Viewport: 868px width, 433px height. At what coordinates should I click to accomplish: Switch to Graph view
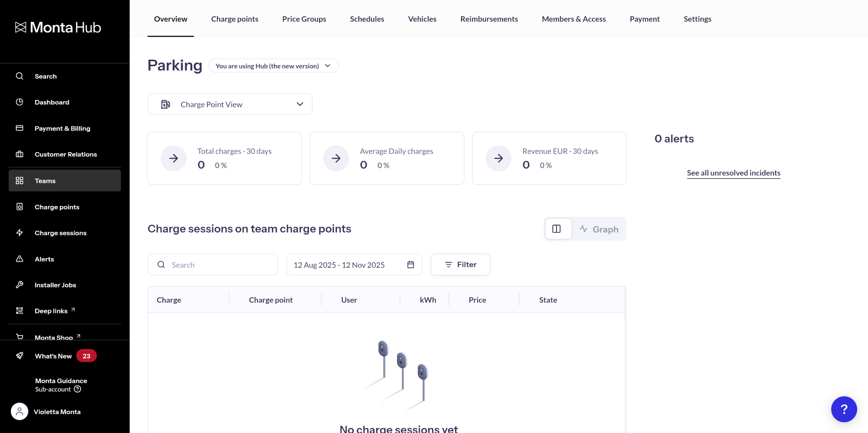click(x=599, y=229)
